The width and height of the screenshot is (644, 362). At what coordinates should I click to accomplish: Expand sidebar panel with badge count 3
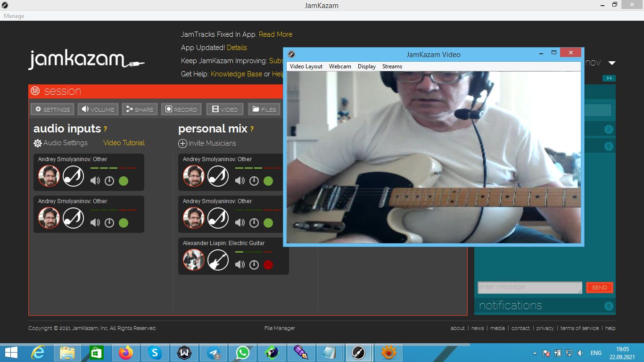(600, 129)
